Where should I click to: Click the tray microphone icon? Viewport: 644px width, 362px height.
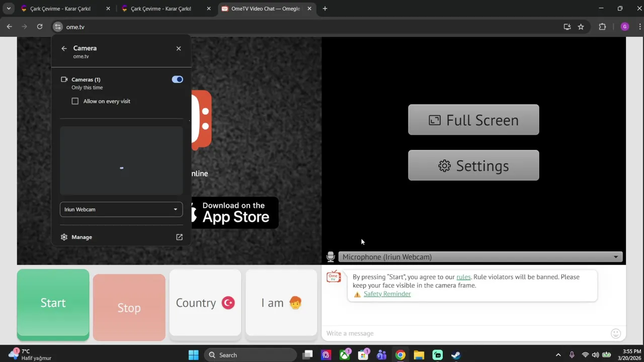(572, 355)
